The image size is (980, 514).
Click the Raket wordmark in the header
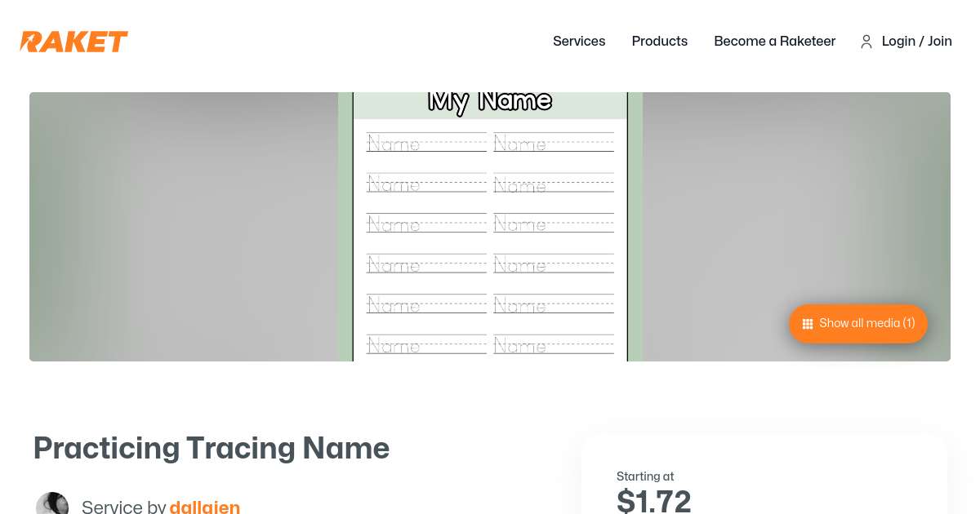point(73,42)
